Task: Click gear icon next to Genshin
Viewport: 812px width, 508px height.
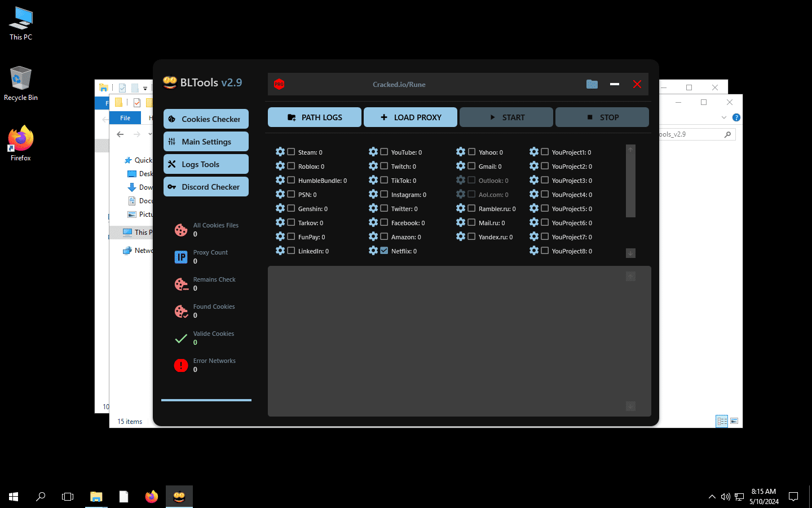Action: click(x=280, y=208)
